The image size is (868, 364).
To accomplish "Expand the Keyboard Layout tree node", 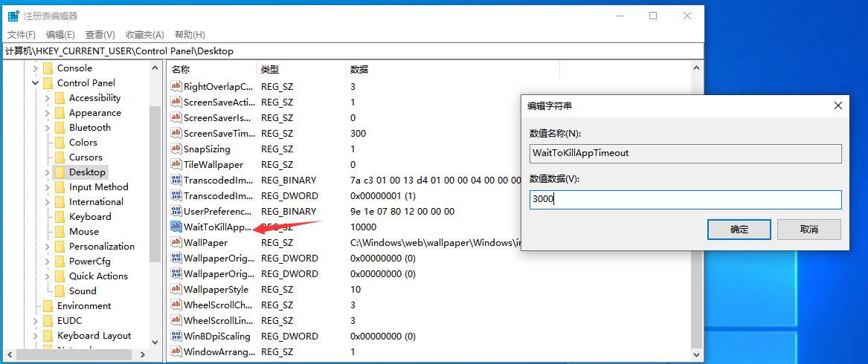I will point(35,336).
